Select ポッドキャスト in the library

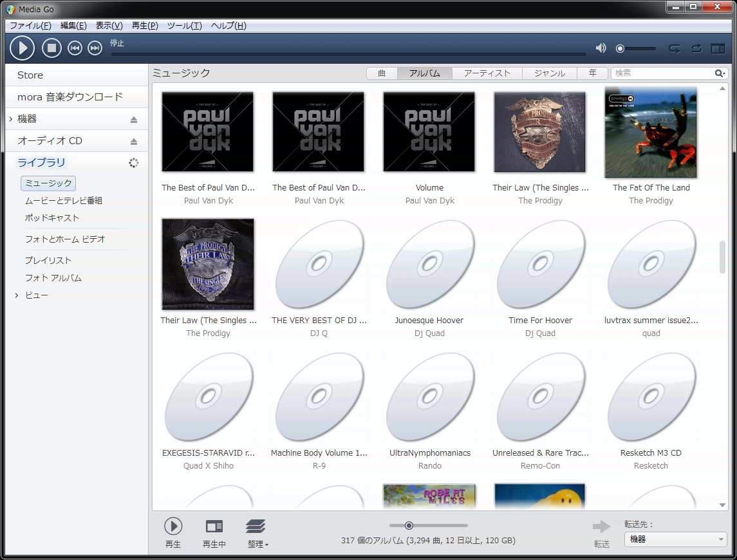click(52, 218)
